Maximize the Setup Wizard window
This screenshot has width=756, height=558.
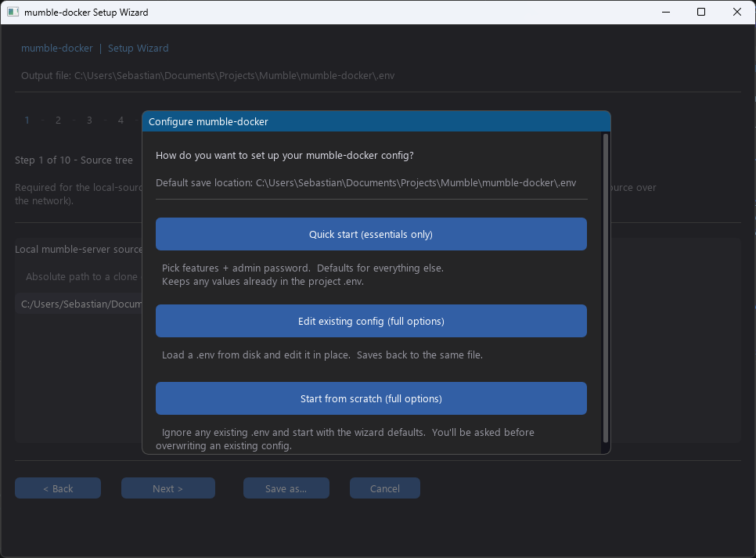[x=701, y=12]
